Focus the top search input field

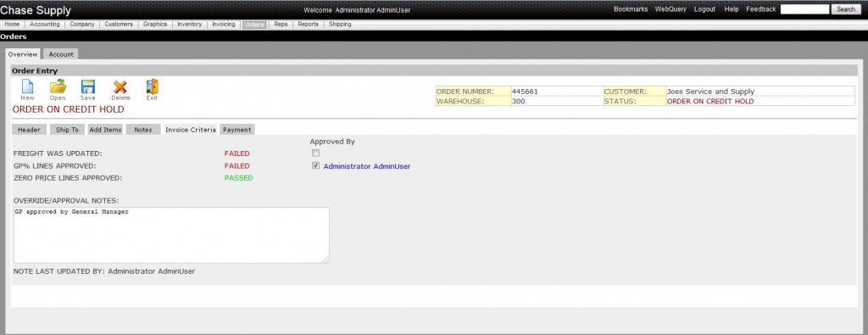[805, 9]
